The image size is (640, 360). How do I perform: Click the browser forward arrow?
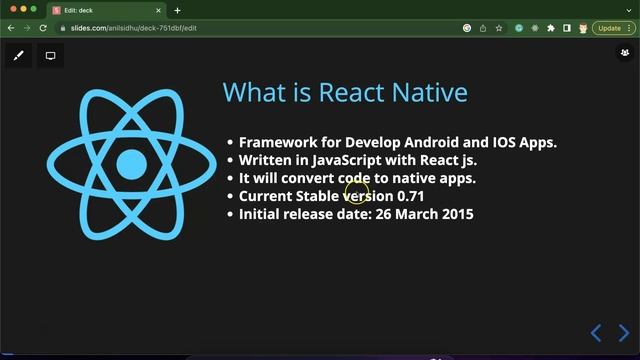(27, 28)
